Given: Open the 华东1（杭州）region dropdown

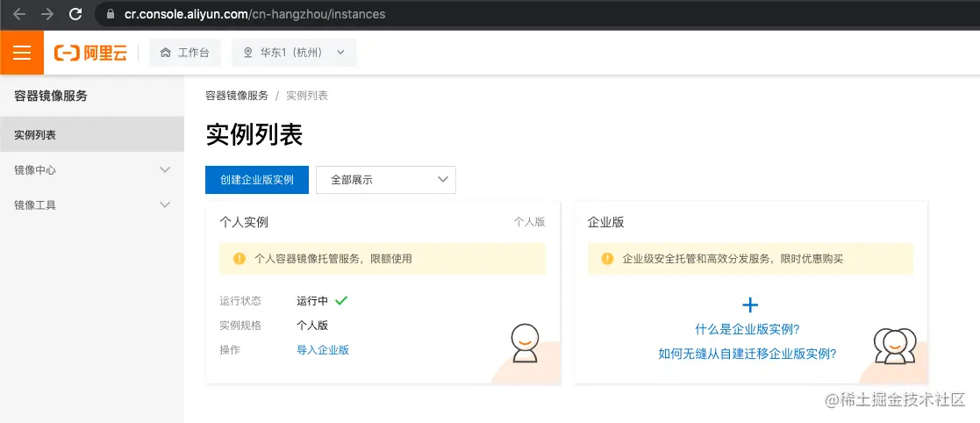Looking at the screenshot, I should [x=294, y=53].
